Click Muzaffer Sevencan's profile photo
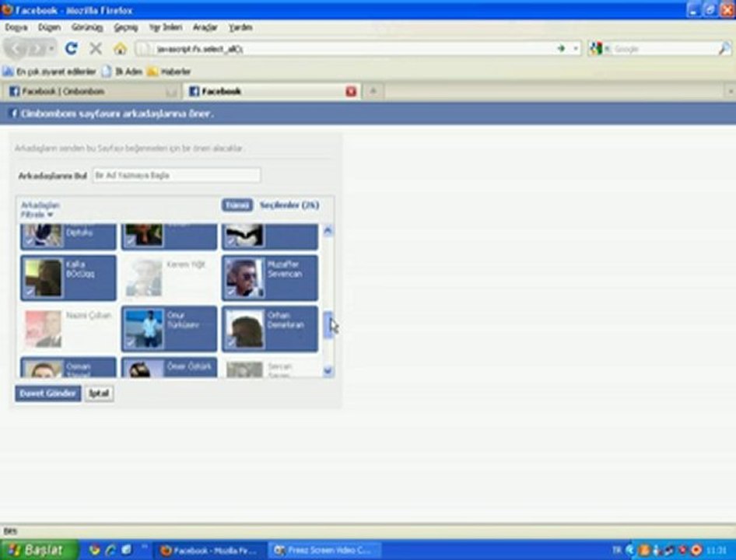This screenshot has height=560, width=736. click(x=244, y=278)
